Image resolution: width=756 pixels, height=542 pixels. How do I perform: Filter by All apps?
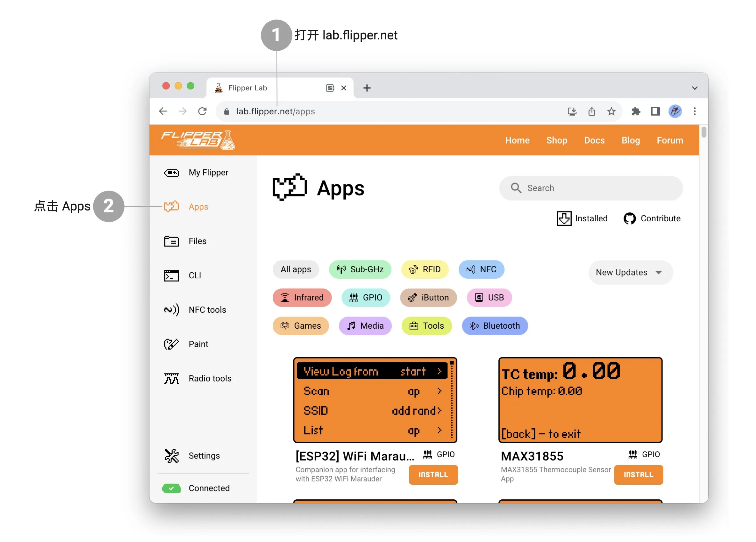point(296,269)
